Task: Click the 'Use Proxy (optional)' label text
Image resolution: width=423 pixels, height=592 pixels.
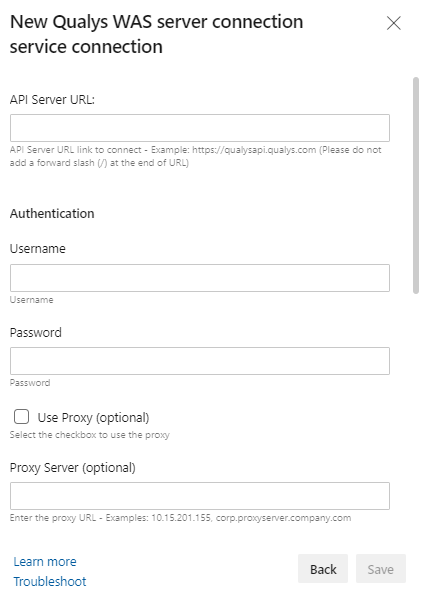Action: pos(93,418)
